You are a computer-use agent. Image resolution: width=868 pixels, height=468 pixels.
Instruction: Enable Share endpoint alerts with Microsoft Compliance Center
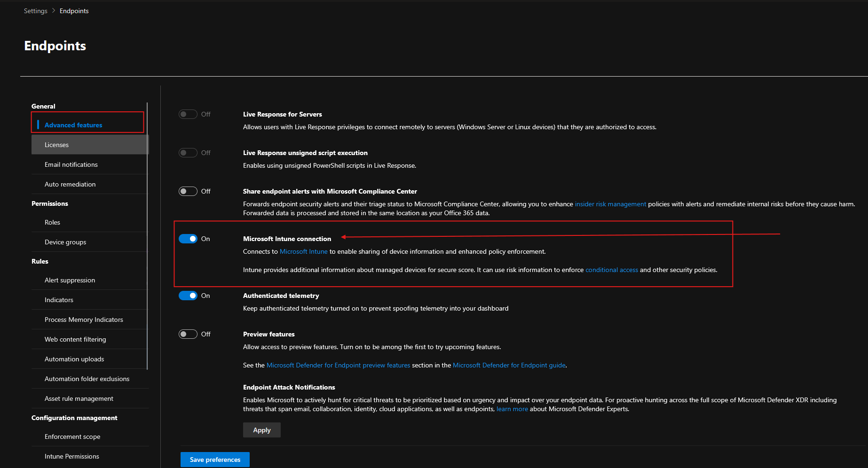[x=188, y=191]
